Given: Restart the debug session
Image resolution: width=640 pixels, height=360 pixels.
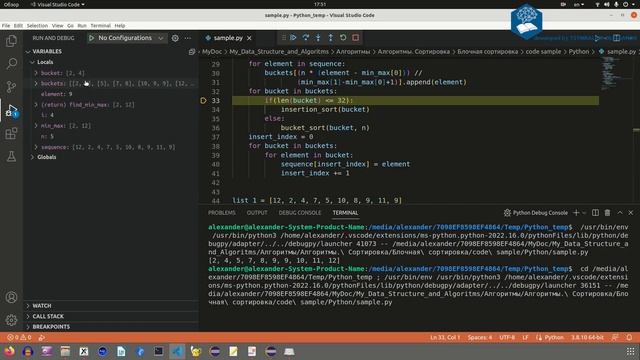Looking at the screenshot, I should click(343, 38).
